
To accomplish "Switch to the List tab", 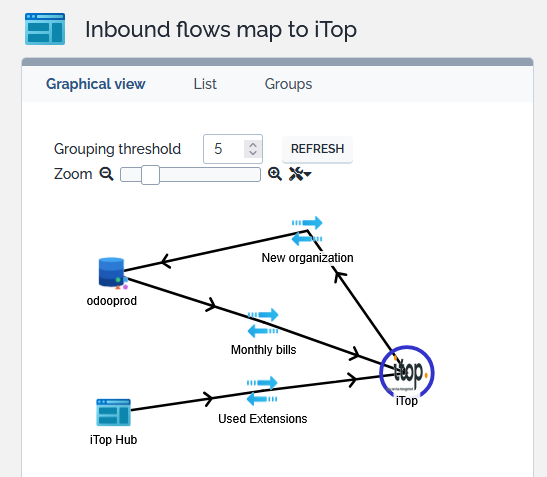I will pyautogui.click(x=205, y=84).
